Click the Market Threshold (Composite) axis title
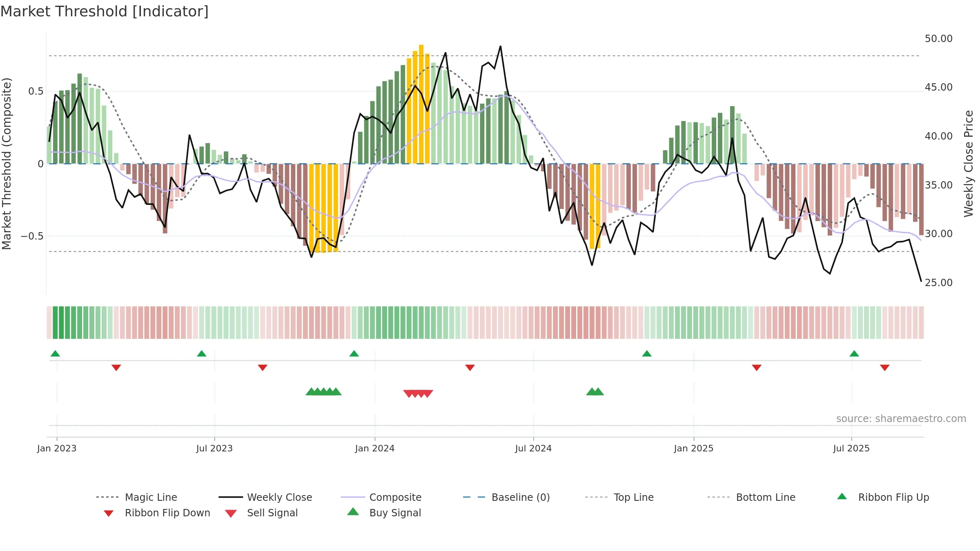The width and height of the screenshot is (980, 551). (x=7, y=164)
